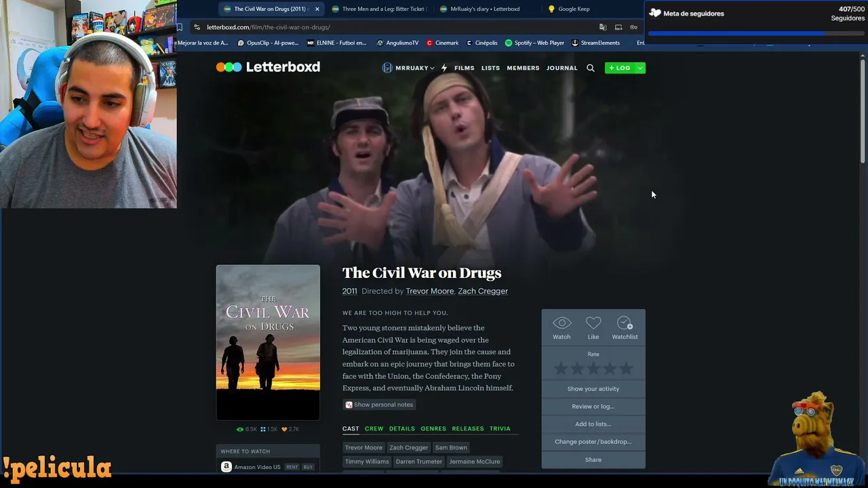The height and width of the screenshot is (488, 868).
Task: Select cast member Sam Brown
Action: [x=451, y=447]
